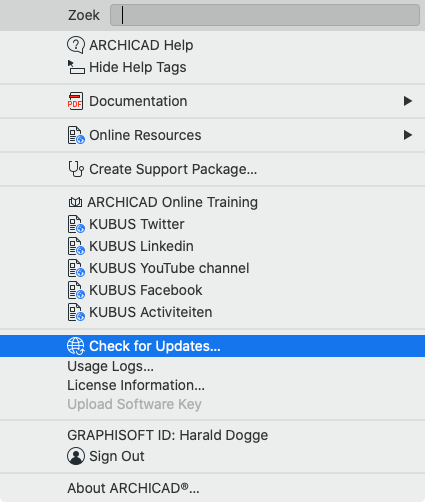The width and height of the screenshot is (425, 502).
Task: Expand the Online Resources submenu arrow
Action: 408,135
